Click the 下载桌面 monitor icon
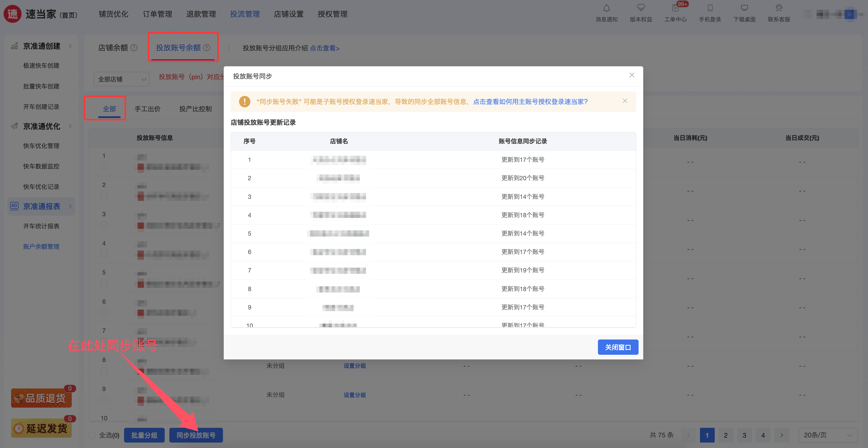This screenshot has height=448, width=868. point(744,8)
